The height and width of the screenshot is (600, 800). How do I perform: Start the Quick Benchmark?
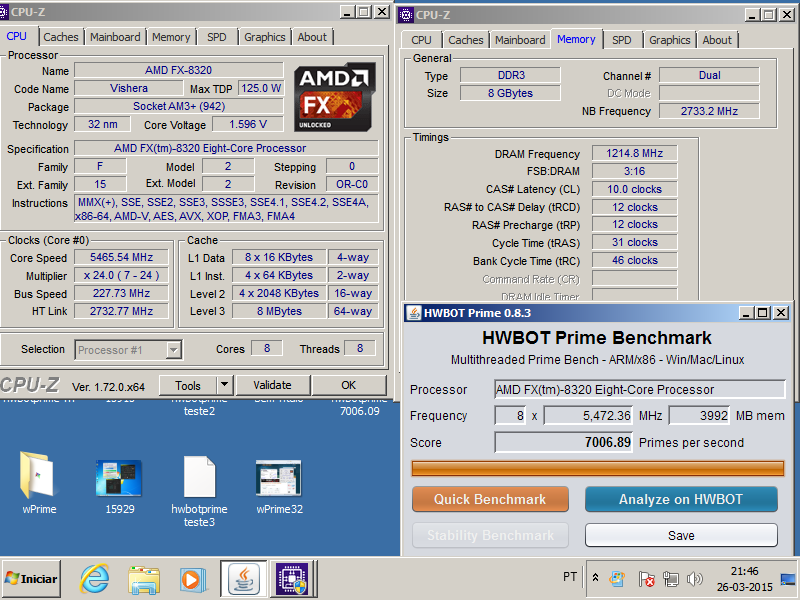point(490,498)
